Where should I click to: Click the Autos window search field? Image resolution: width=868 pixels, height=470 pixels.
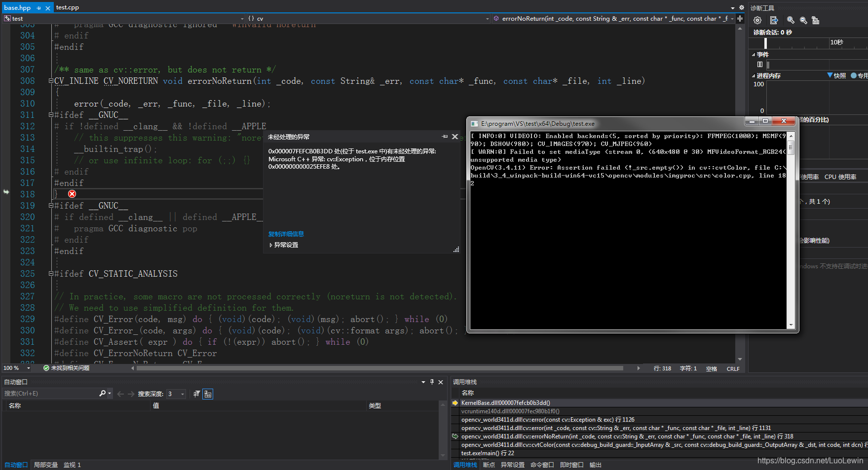point(50,394)
